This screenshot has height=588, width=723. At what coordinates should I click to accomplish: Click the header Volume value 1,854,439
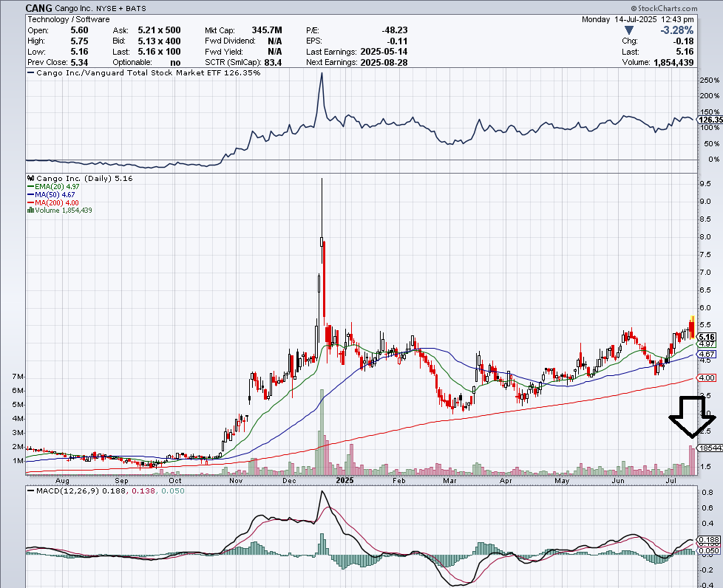coord(673,62)
